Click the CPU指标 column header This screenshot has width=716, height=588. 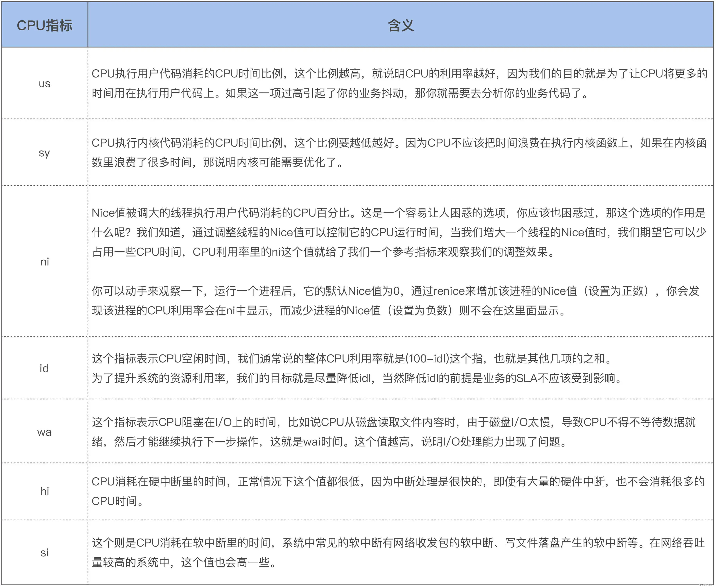tap(44, 25)
